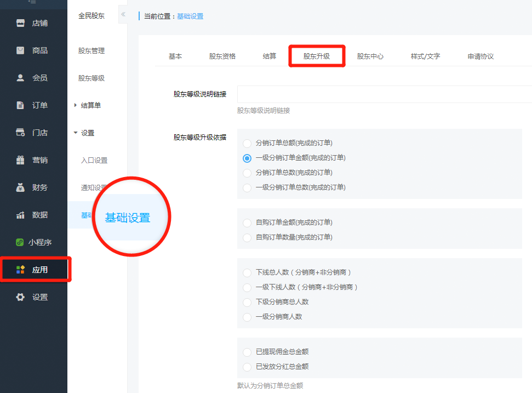Open 结算单 menu entry
Viewport: 532px width, 393px height.
[x=90, y=106]
